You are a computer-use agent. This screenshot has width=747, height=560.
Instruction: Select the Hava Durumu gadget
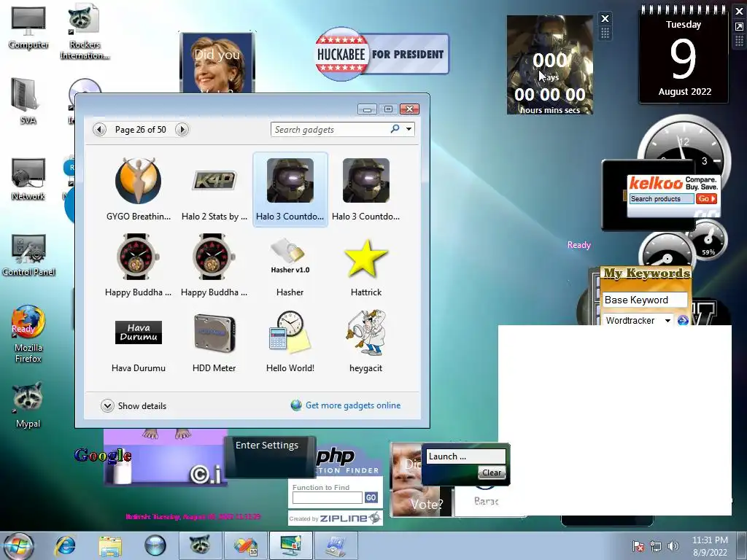tap(138, 341)
